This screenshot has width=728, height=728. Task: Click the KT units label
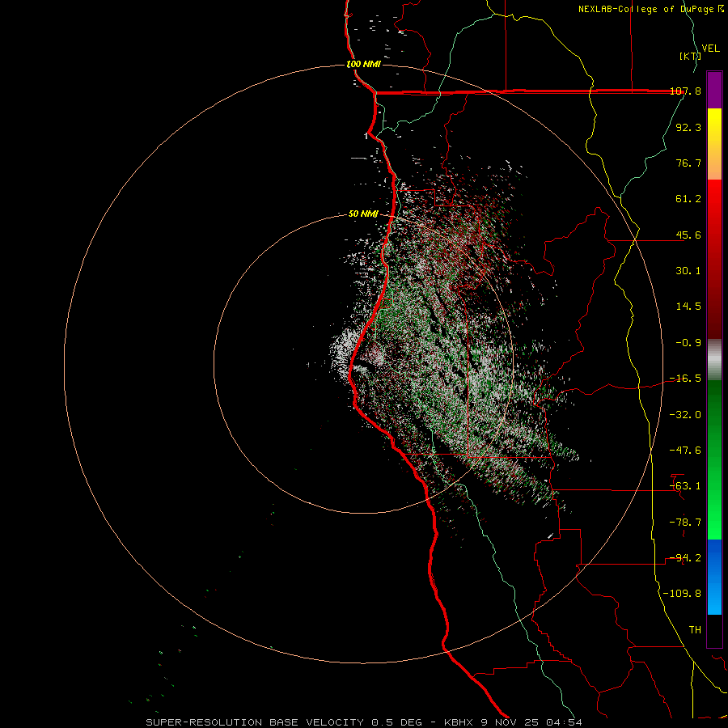(x=690, y=56)
